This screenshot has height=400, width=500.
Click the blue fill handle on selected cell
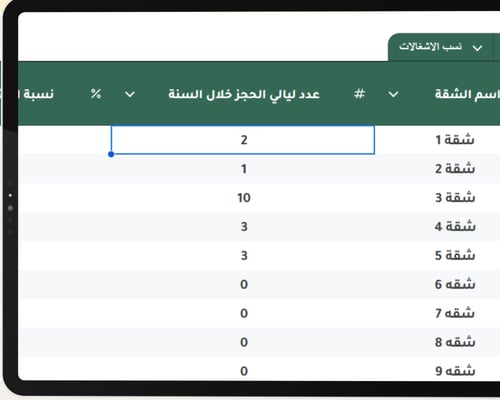pos(111,154)
